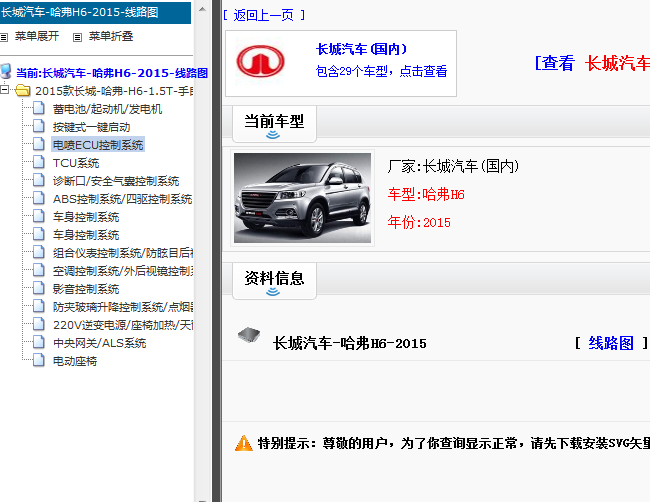Click document icon beside 电动座椅
Viewport: 650px width, 502px height.
coord(39,360)
